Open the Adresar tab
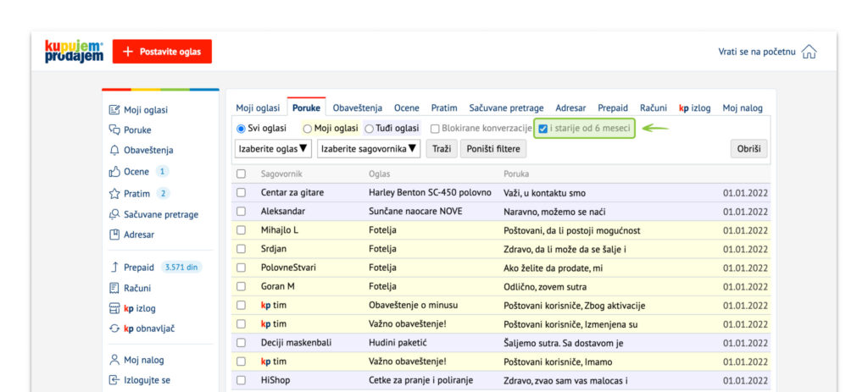Viewport: 868px width, 392px height. pyautogui.click(x=570, y=108)
